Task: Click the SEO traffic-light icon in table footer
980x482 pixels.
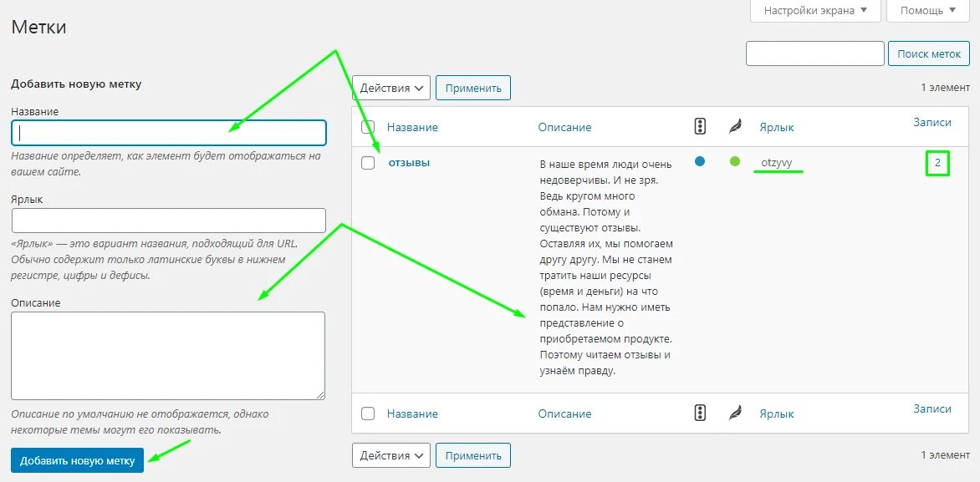Action: 700,413
